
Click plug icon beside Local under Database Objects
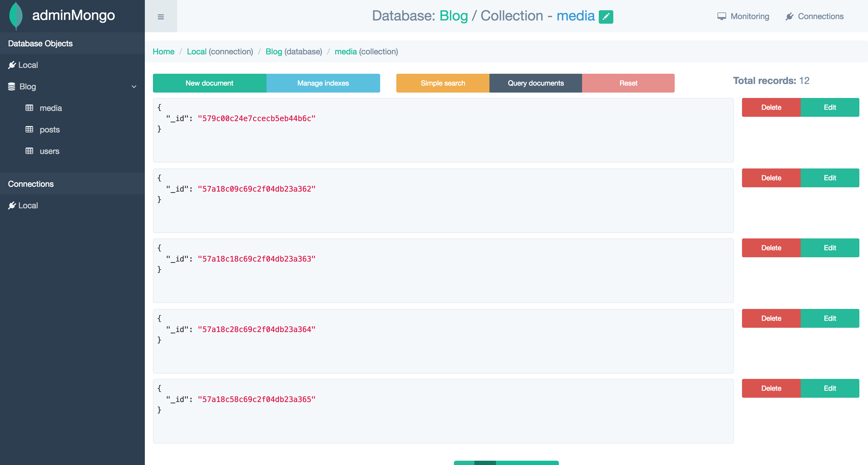click(12, 65)
